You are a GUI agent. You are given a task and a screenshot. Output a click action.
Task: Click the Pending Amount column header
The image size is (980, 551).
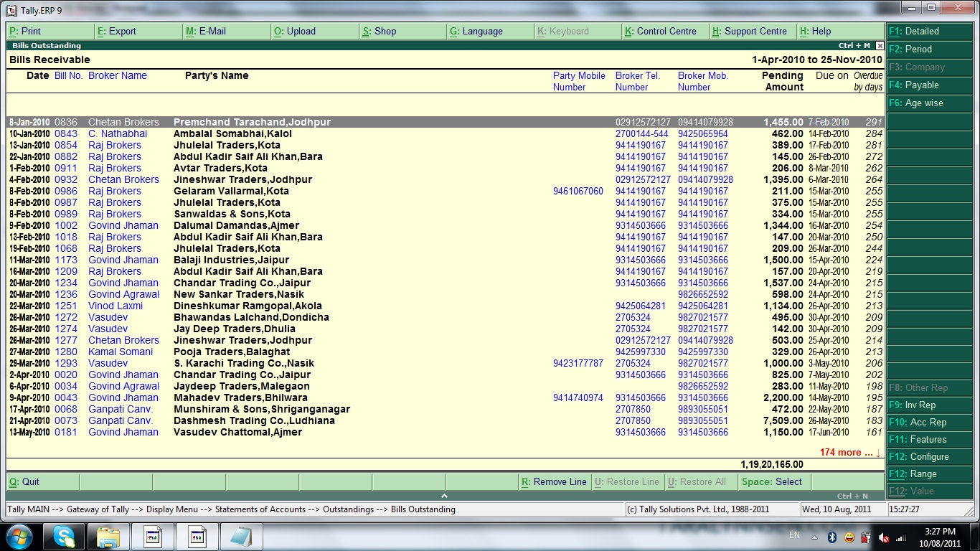pyautogui.click(x=783, y=81)
